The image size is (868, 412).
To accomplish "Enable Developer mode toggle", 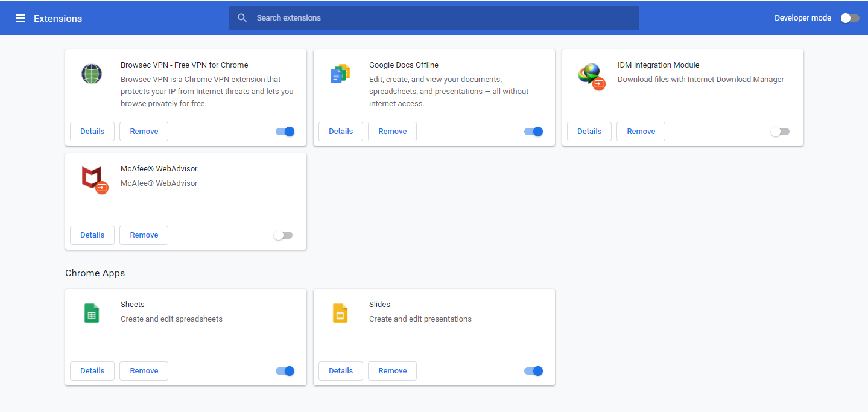I will 849,18.
